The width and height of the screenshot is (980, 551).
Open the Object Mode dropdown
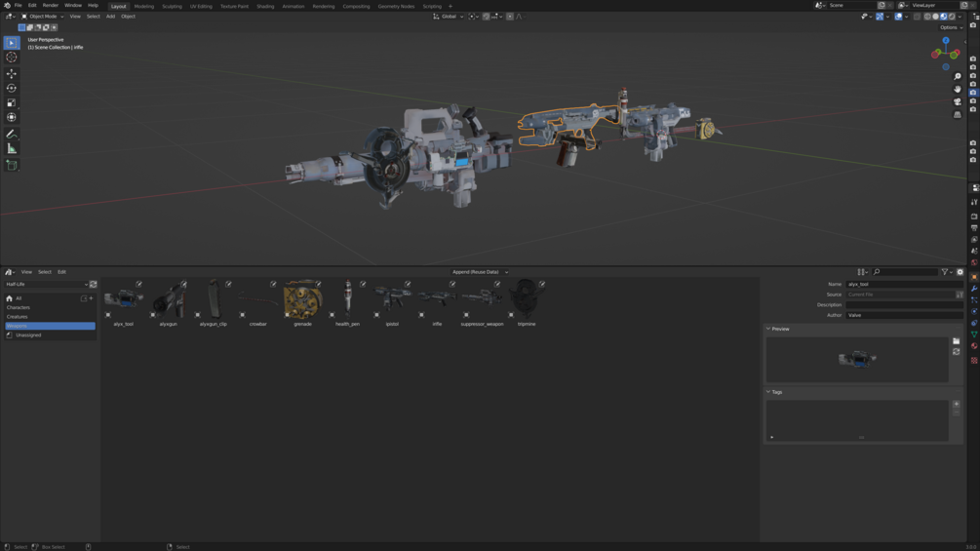pos(43,17)
